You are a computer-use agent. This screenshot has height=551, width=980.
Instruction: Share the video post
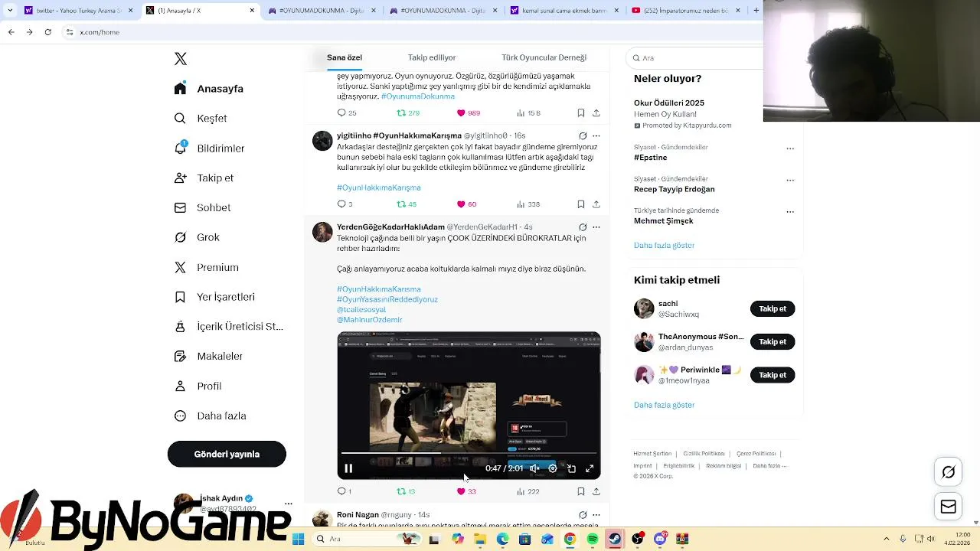(x=596, y=491)
